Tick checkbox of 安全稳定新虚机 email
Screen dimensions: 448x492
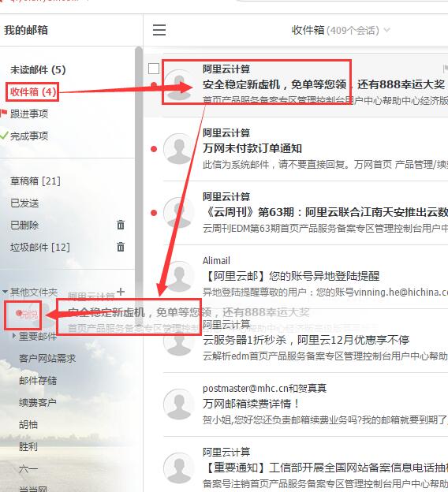click(x=154, y=69)
